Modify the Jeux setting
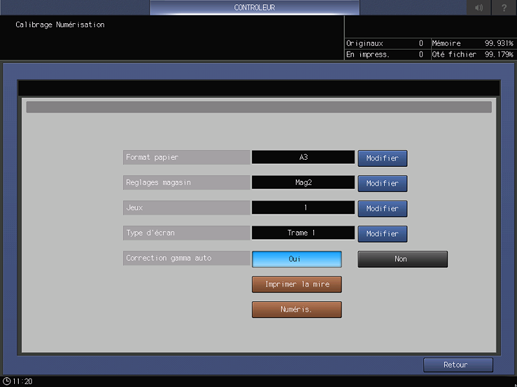This screenshot has height=387, width=517. pos(382,209)
